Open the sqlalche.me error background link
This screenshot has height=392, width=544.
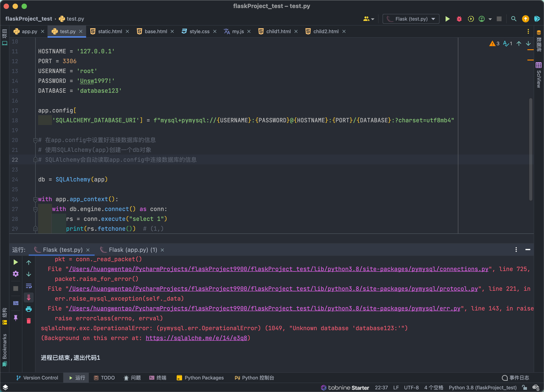click(196, 338)
